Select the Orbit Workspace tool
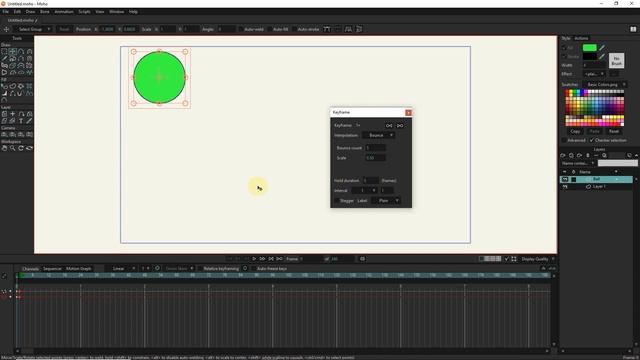 coord(29,148)
